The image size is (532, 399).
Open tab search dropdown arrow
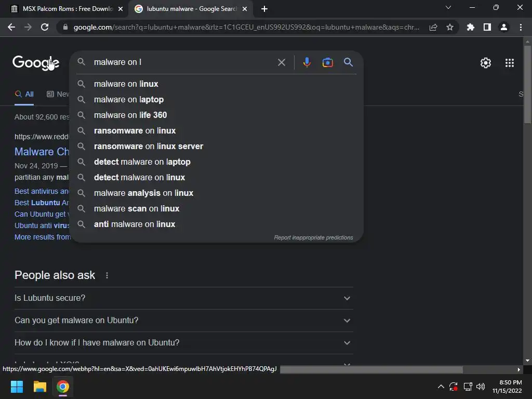click(448, 7)
